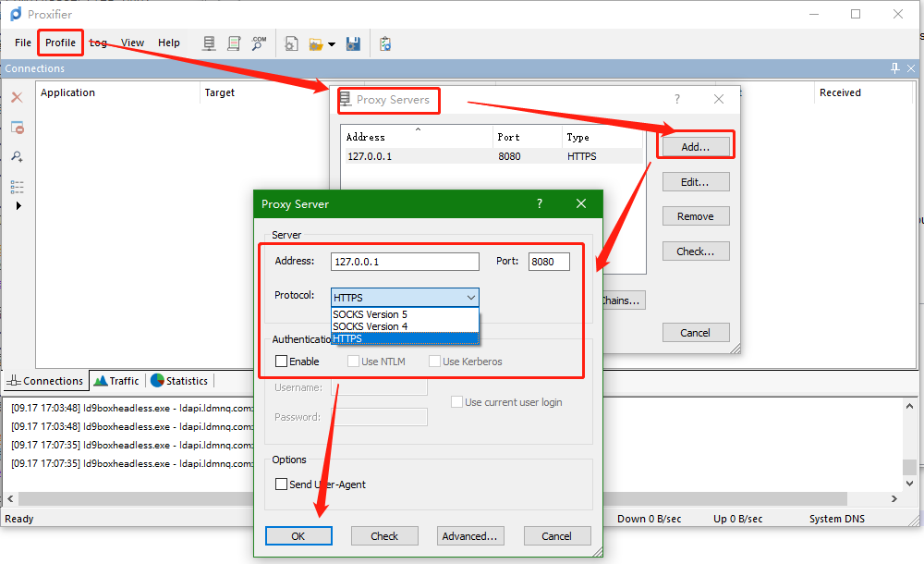
Task: Click Add... in Proxy Servers dialog
Action: point(696,147)
